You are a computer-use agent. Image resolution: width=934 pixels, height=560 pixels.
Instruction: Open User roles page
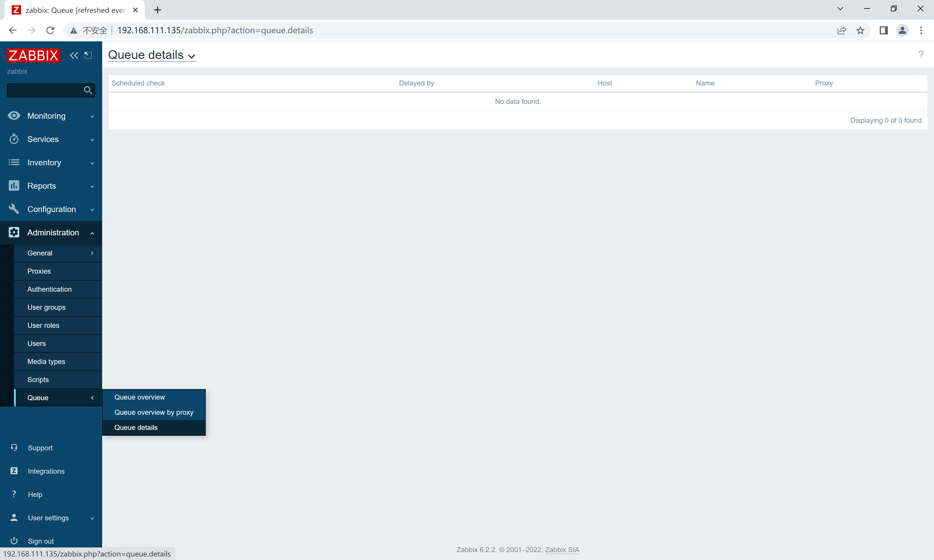pyautogui.click(x=58, y=325)
